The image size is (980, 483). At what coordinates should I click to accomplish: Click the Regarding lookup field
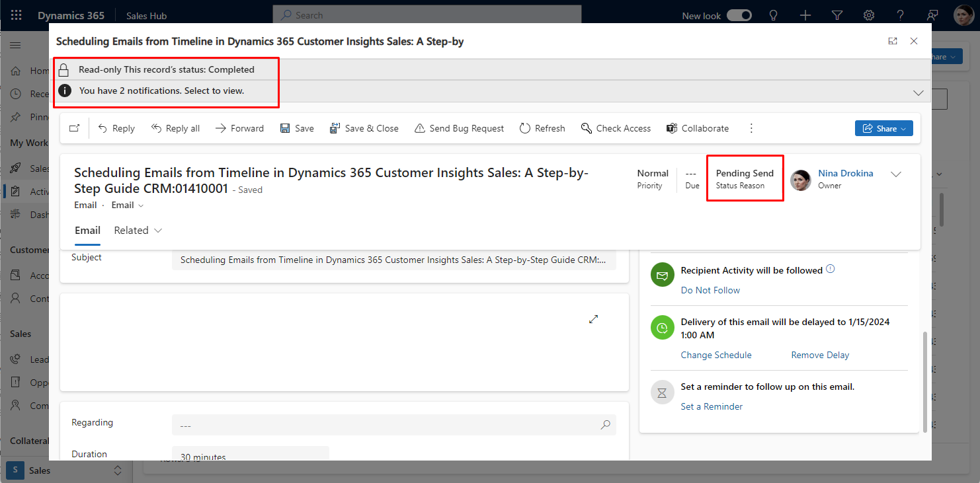pyautogui.click(x=394, y=426)
